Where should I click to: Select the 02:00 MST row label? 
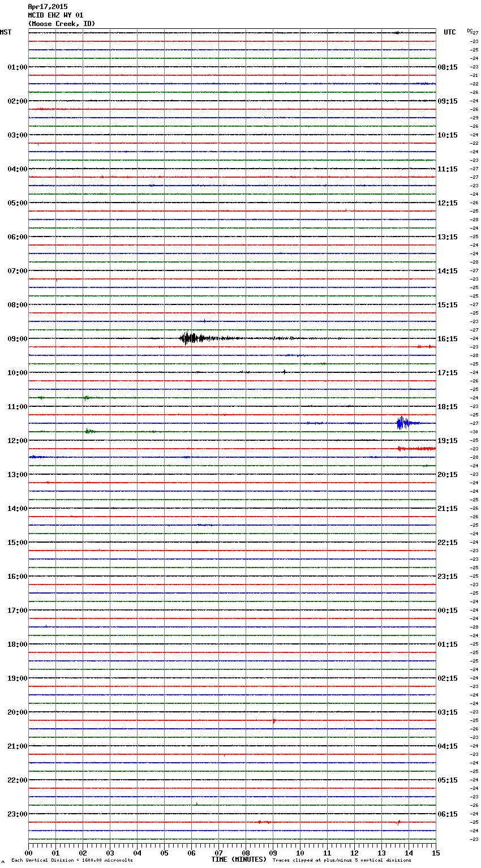(x=18, y=101)
